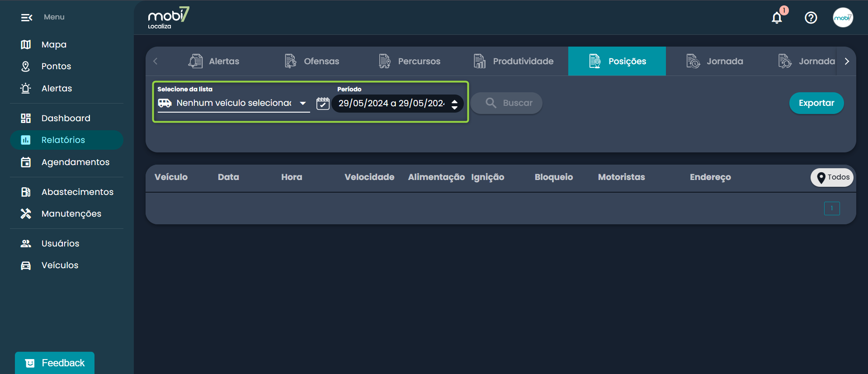Screen dimensions: 868x374
Task: Select page 1 in the pagination
Action: (x=831, y=208)
